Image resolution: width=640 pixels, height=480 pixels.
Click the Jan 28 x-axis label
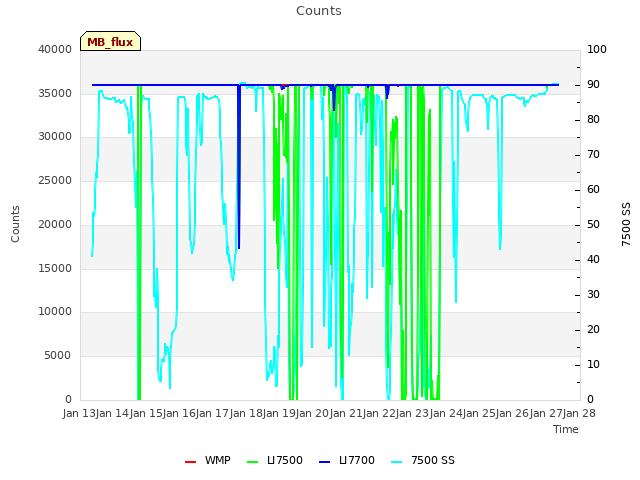[579, 413]
